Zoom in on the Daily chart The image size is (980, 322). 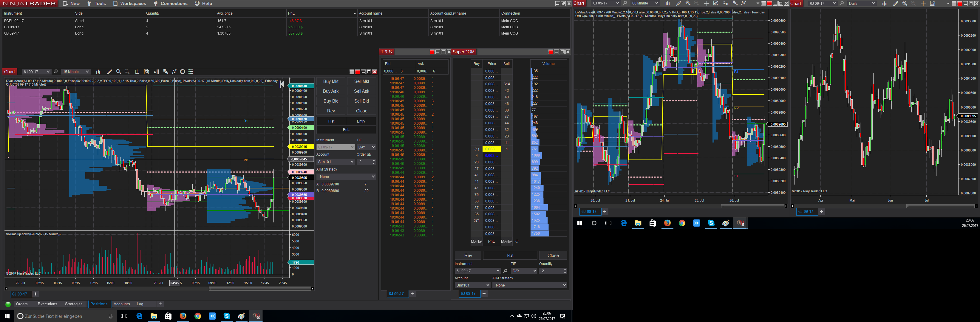905,3
